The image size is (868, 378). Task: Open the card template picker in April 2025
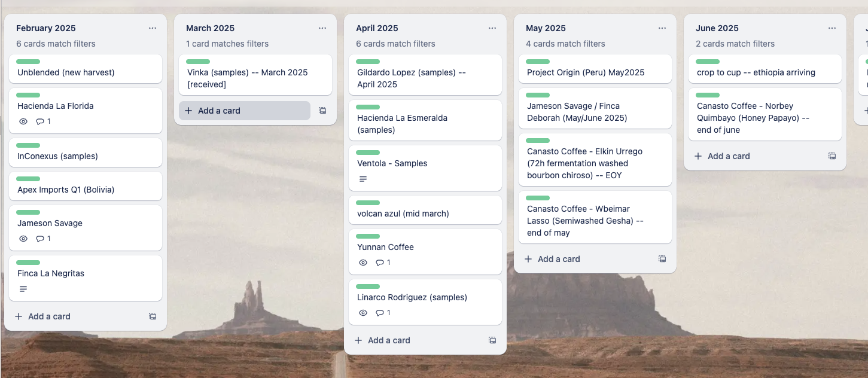[492, 340]
